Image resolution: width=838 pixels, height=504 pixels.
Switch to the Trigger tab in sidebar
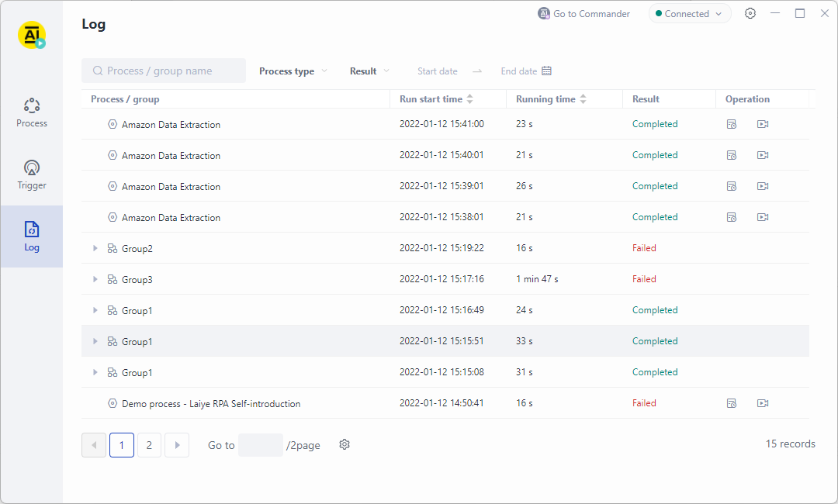[32, 174]
